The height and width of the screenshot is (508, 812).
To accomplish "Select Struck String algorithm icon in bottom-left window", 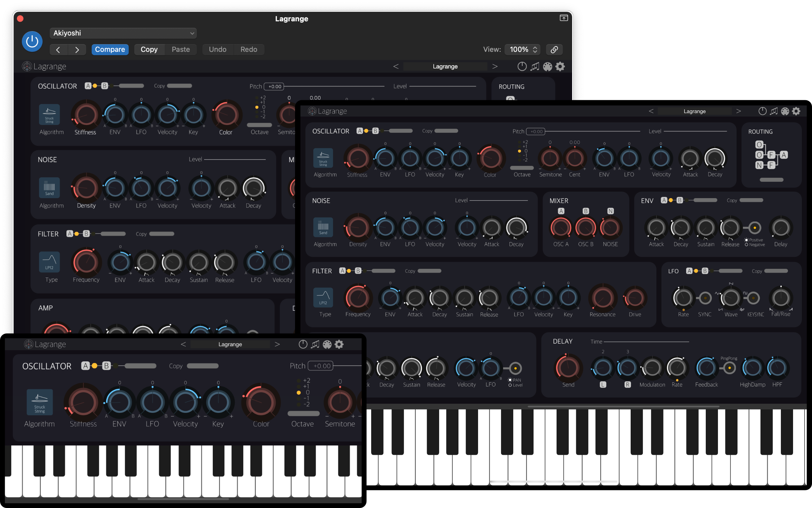I will pos(40,402).
